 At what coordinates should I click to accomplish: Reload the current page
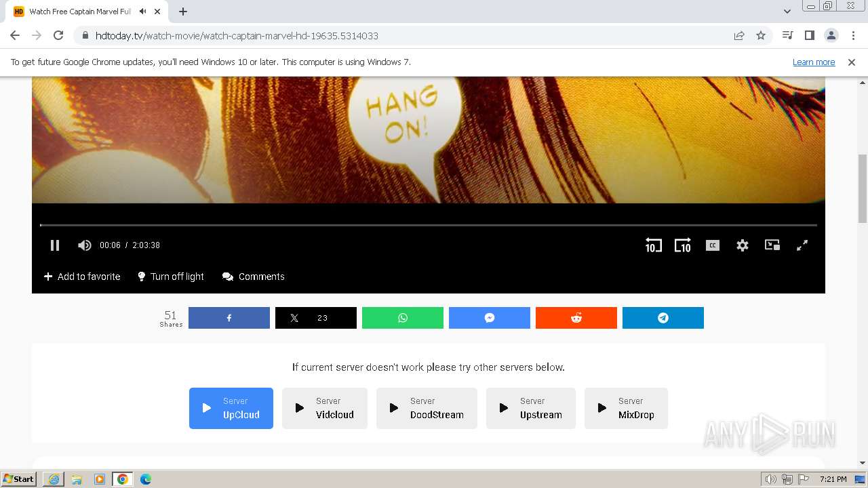58,35
